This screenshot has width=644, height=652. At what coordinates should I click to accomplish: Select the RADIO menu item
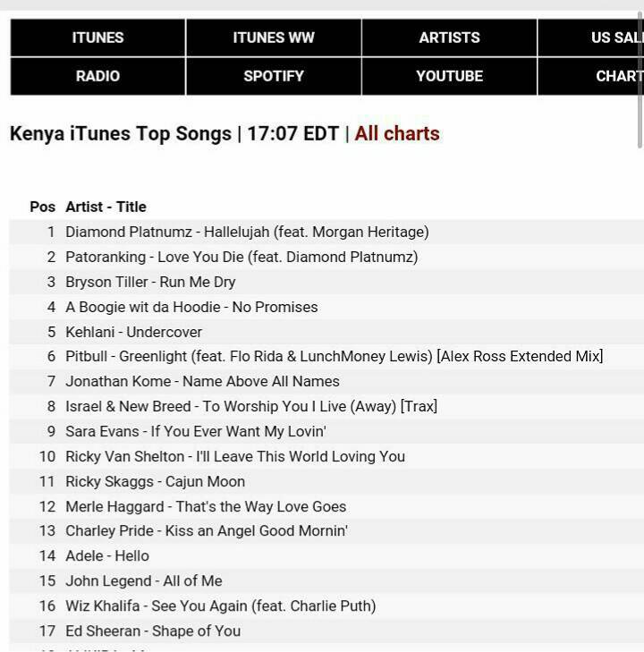[97, 76]
